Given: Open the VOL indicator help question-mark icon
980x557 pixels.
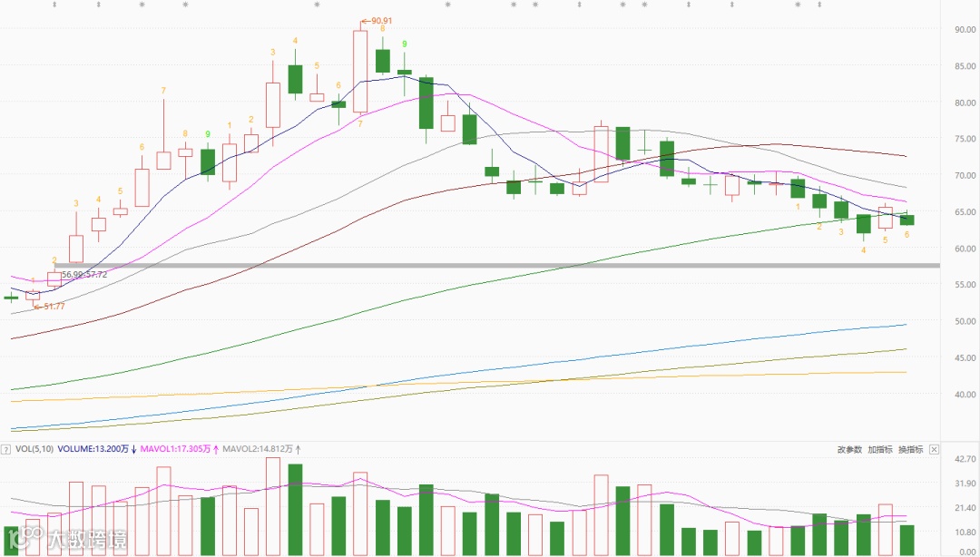Looking at the screenshot, I should click(x=5, y=449).
